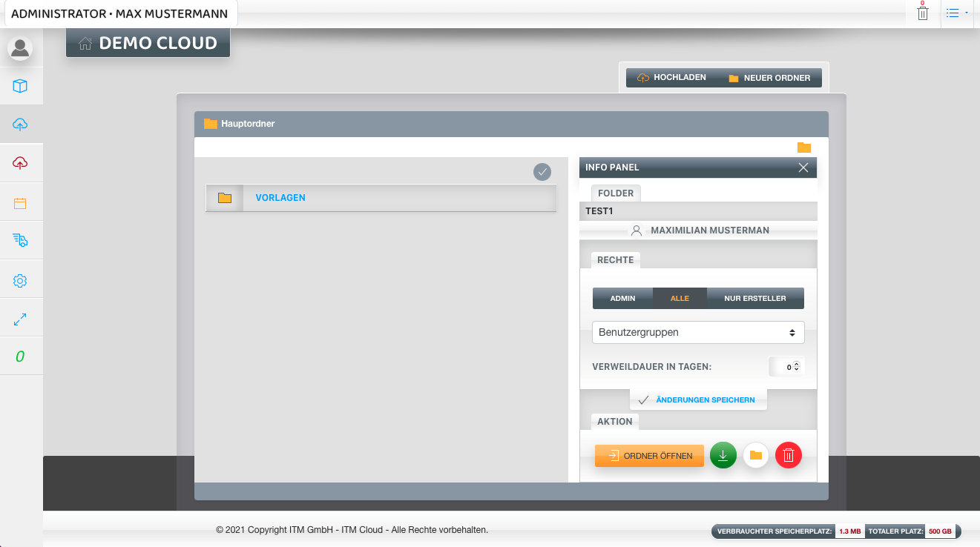The image size is (980, 547).
Task: Click the HOCHLADEN upload button
Action: click(x=672, y=78)
